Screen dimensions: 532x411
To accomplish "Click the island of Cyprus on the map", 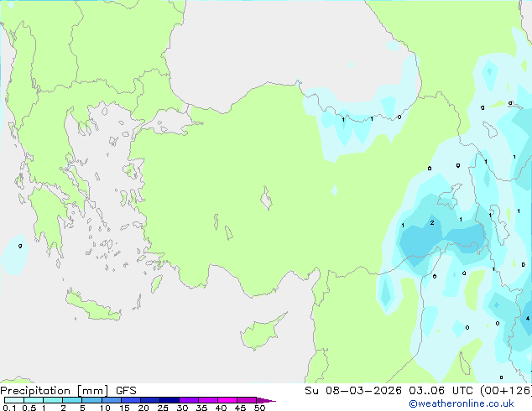I will 263,331.
